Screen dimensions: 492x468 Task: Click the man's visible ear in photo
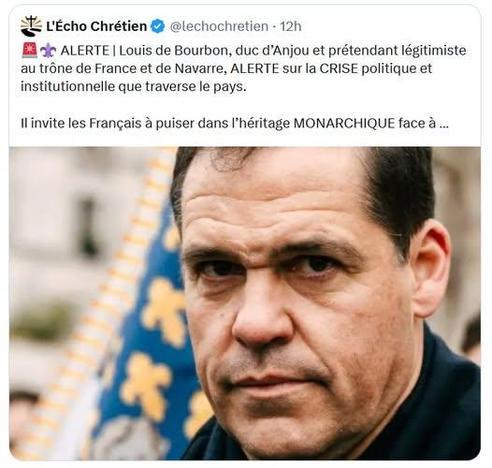point(432,268)
